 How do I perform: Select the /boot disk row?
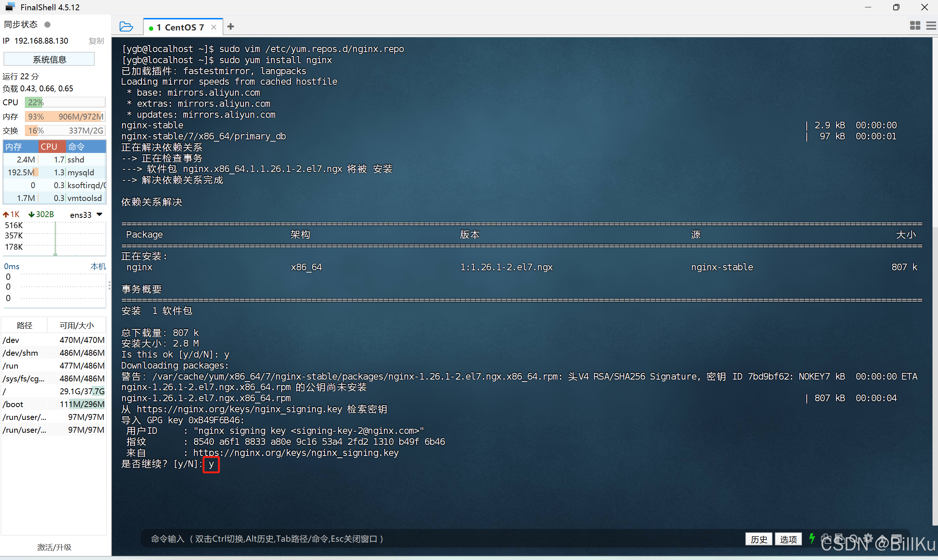[54, 404]
